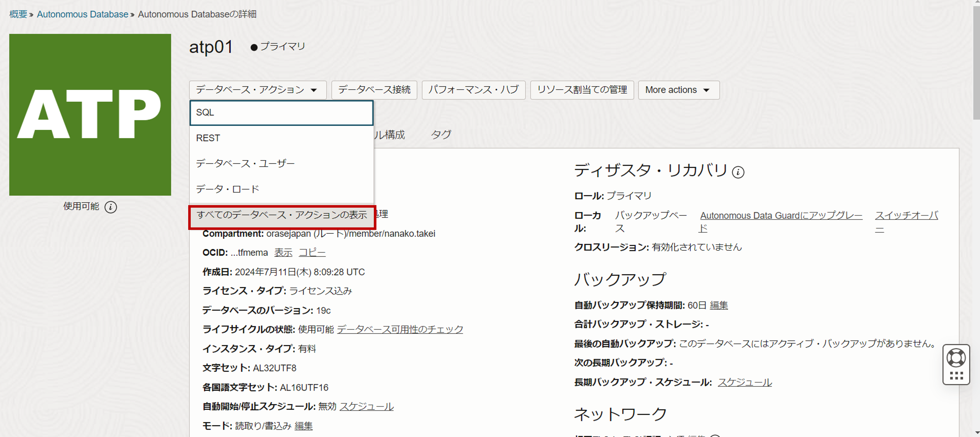Switch to the タグ tab

[440, 134]
